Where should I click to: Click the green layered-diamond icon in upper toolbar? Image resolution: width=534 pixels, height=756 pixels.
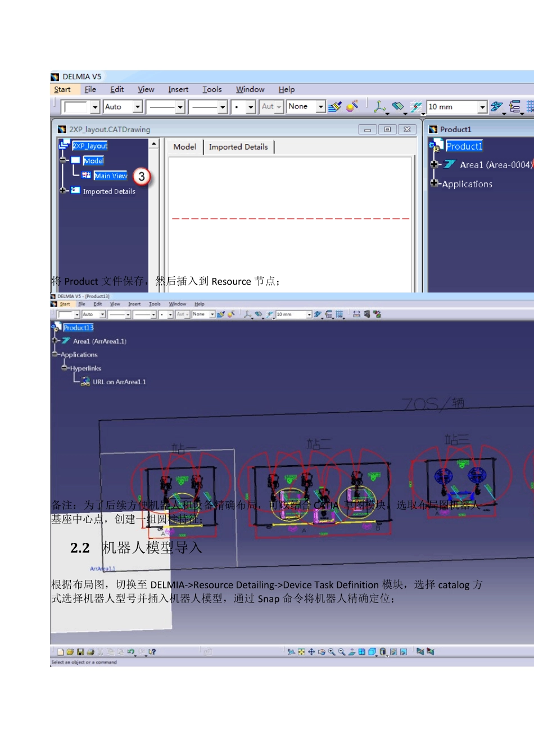click(397, 106)
